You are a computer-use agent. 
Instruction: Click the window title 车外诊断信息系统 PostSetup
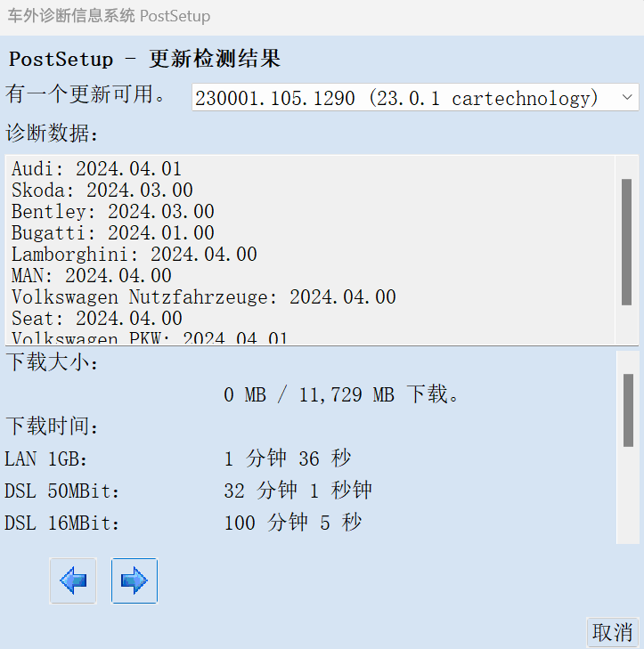[109, 16]
